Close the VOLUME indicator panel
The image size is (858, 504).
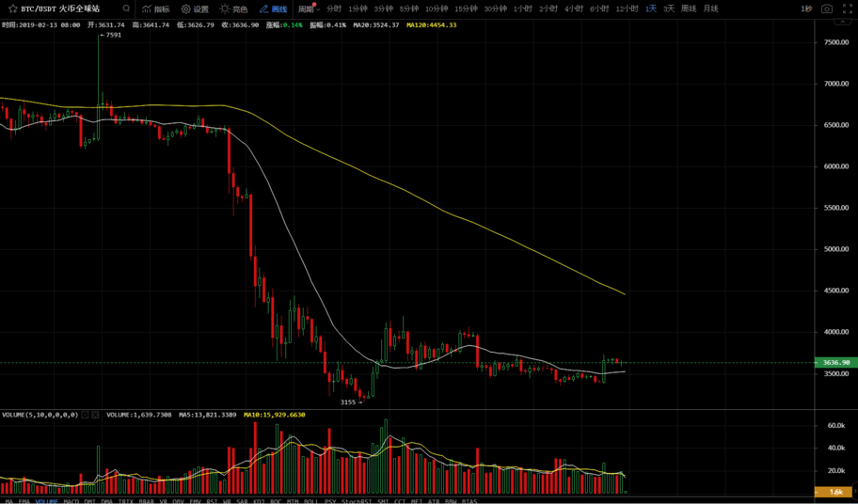(x=95, y=414)
